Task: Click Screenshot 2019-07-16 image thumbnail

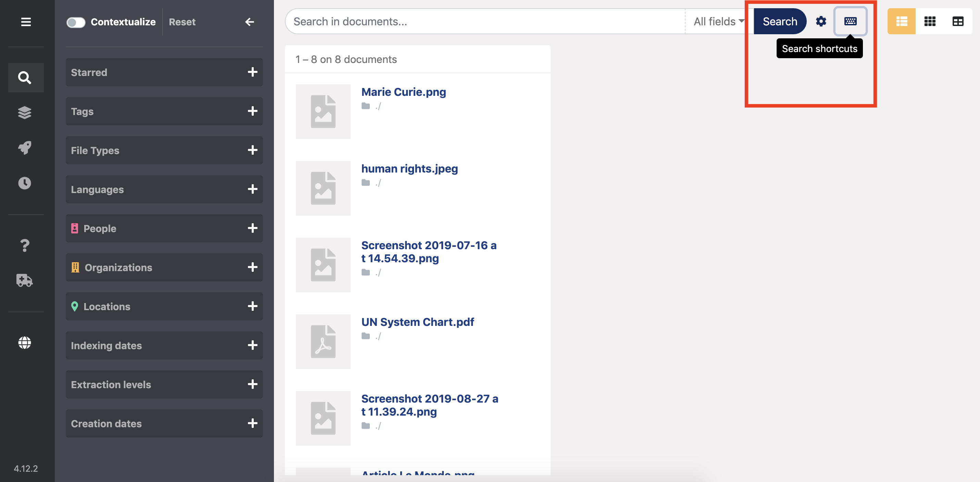Action: coord(323,265)
